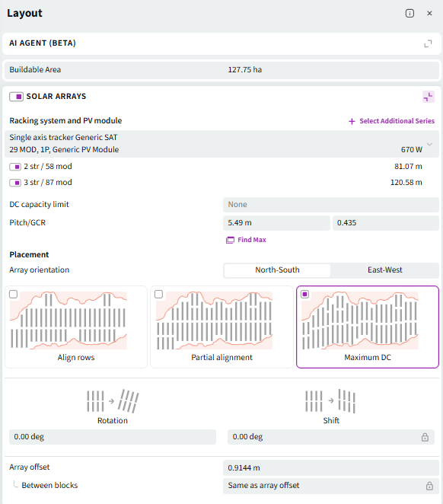Check the Align rows placement checkbox
443x504 pixels.
tap(13, 294)
